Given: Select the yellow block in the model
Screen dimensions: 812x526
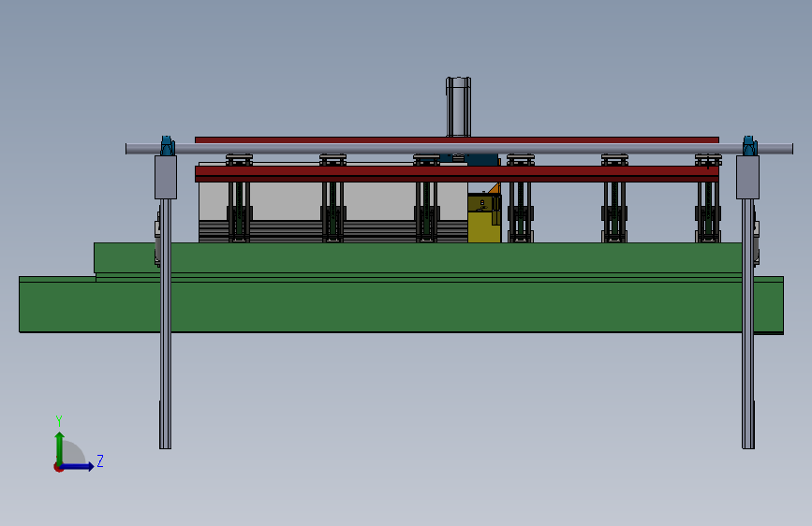Looking at the screenshot, I should pos(483,218).
